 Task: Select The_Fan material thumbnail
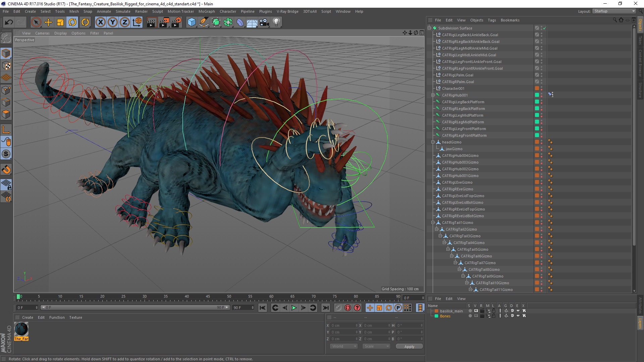(x=21, y=329)
